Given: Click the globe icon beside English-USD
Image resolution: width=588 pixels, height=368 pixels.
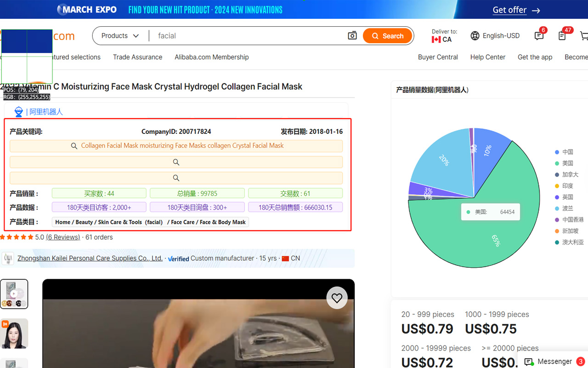Looking at the screenshot, I should (x=475, y=36).
